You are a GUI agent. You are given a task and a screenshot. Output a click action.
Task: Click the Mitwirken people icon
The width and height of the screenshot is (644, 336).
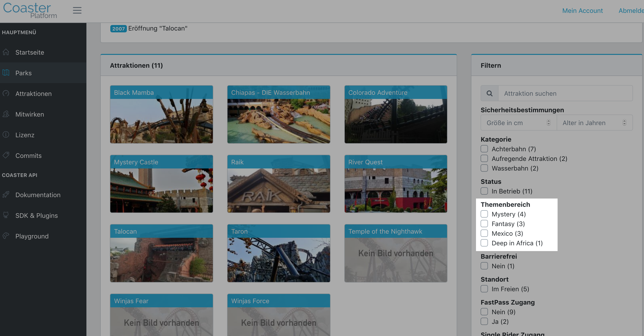click(x=6, y=114)
